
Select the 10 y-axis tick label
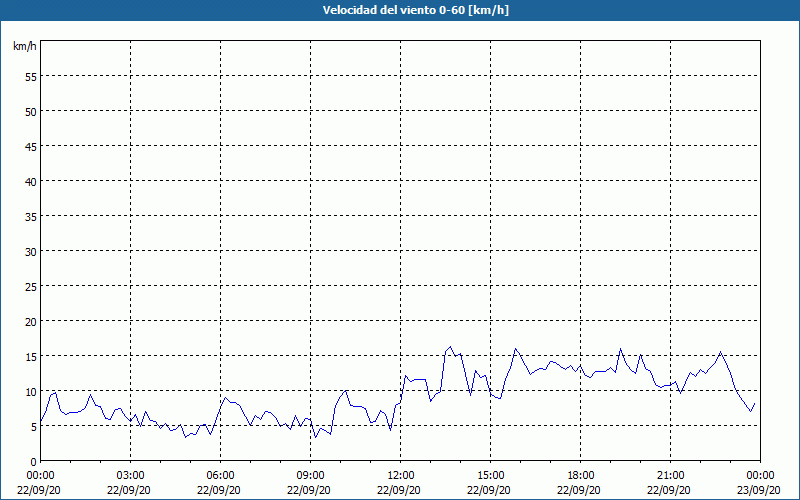(31, 392)
